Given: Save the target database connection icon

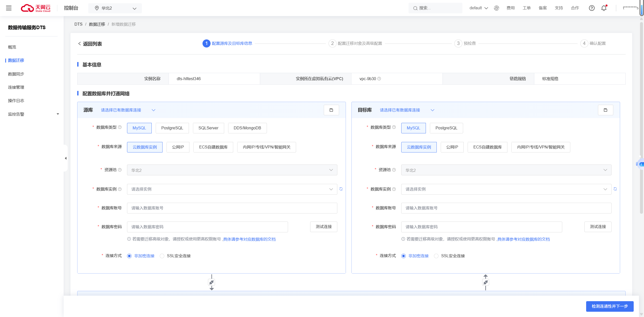Looking at the screenshot, I should pos(606,110).
